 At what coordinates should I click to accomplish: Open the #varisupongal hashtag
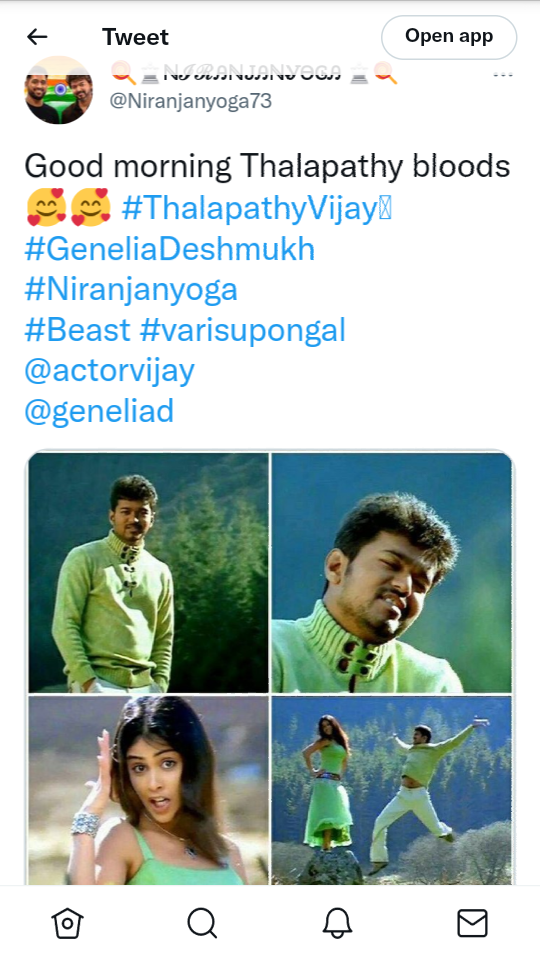click(x=242, y=331)
